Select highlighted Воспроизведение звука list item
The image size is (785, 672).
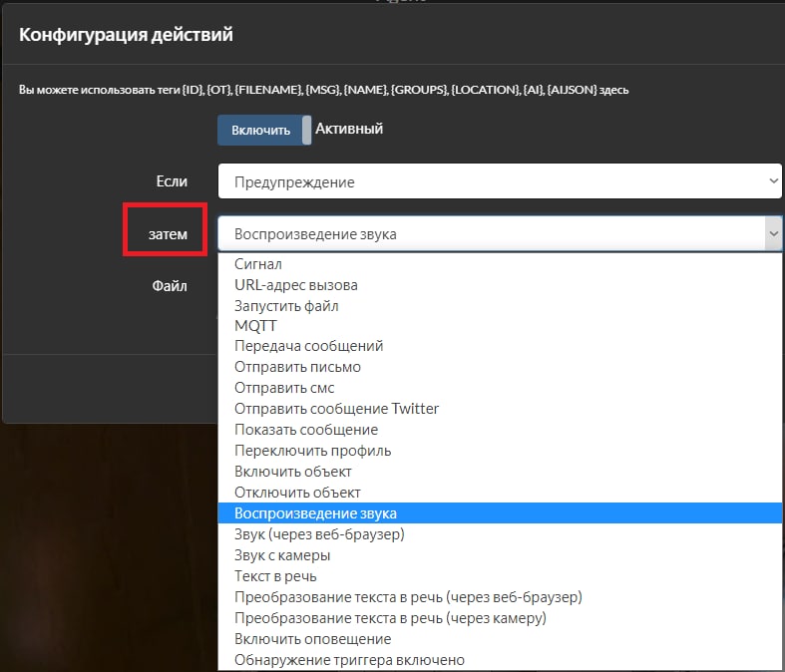click(x=500, y=513)
